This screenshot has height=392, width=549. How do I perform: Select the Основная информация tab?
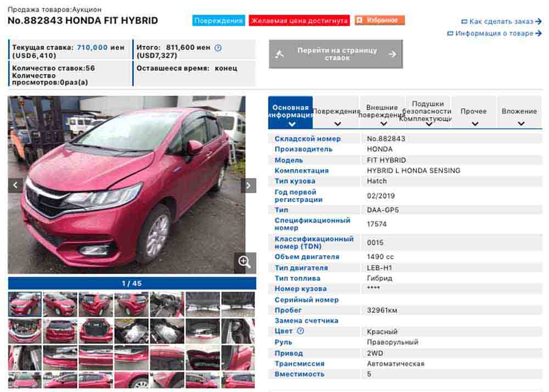(290, 112)
